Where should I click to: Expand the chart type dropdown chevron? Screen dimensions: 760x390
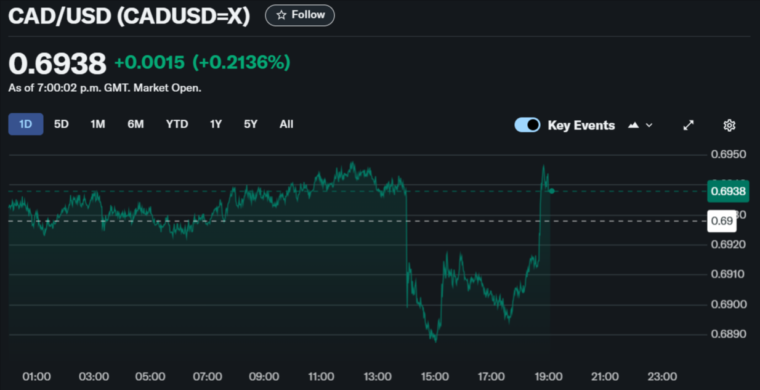[649, 125]
